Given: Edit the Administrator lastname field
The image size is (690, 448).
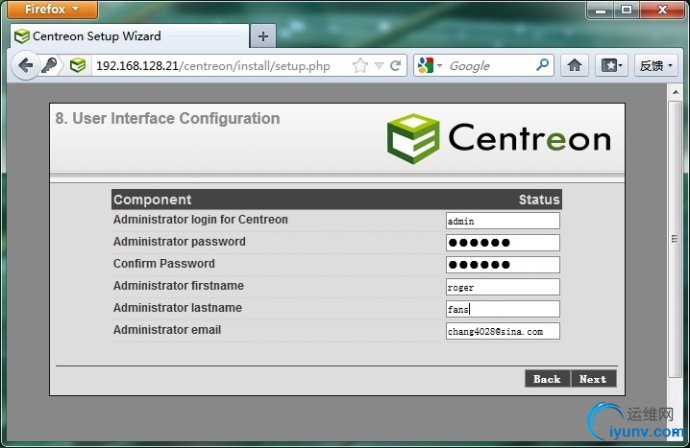Looking at the screenshot, I should [x=503, y=309].
